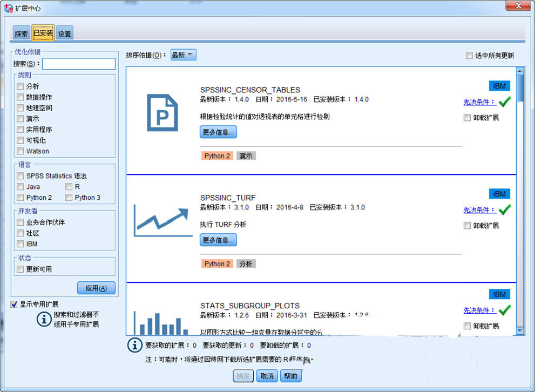Click scrollbar down arrow in extension list
Screen dimensions: 535x392
click(520, 330)
